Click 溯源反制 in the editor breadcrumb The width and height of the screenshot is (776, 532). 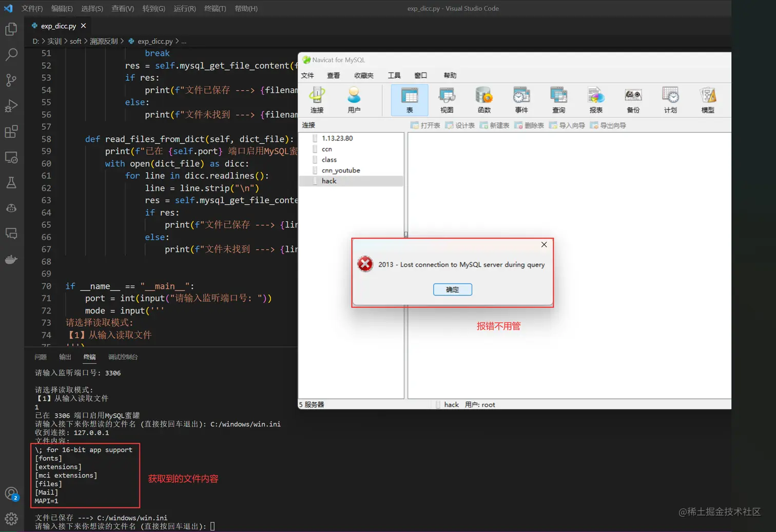pyautogui.click(x=104, y=41)
